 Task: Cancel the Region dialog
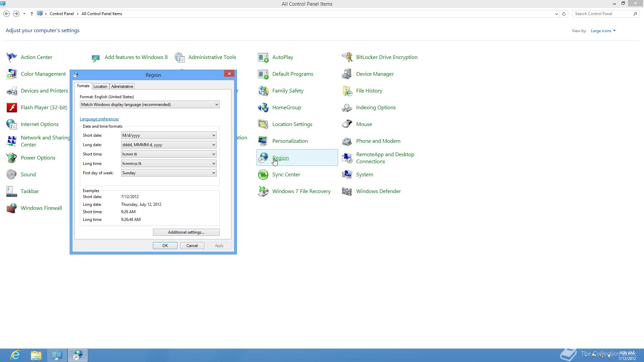coord(192,246)
